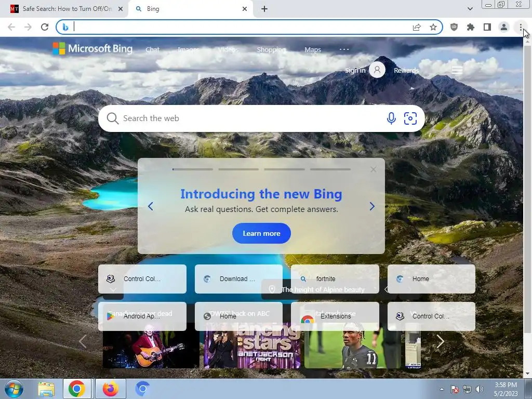Open Windows Explorer from taskbar
This screenshot has width=532, height=399.
point(46,389)
